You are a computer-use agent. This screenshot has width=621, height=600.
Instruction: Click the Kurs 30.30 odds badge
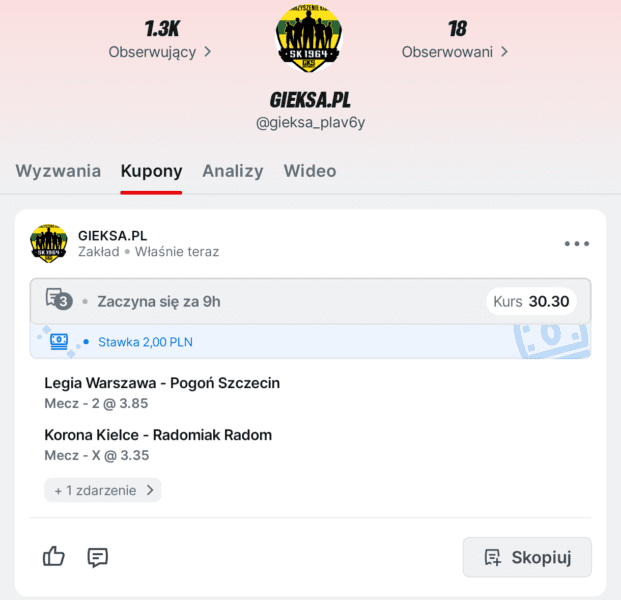(x=531, y=301)
